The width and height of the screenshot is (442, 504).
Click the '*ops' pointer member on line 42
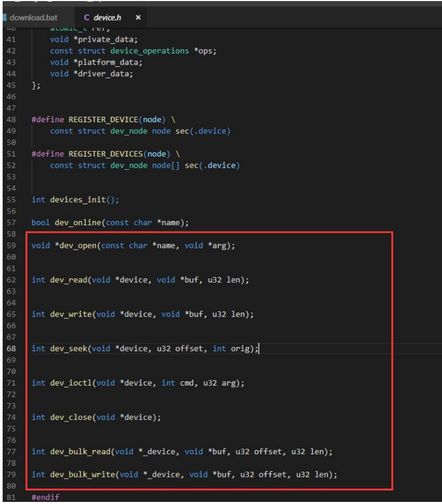[x=203, y=51]
